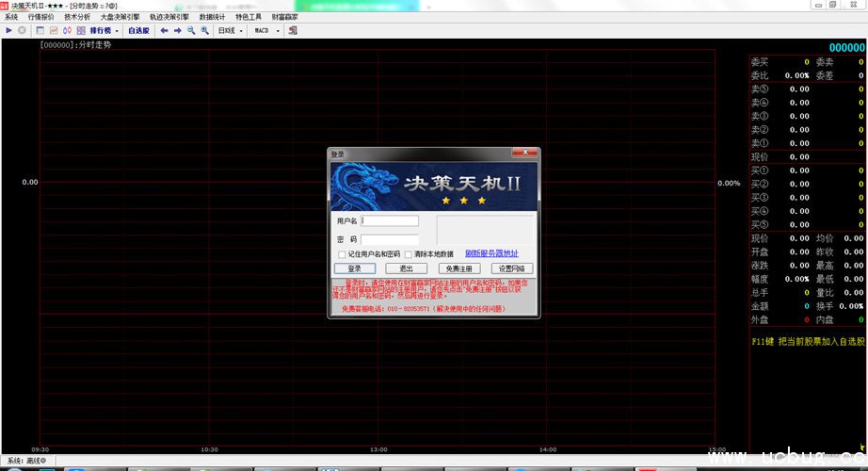Click the 刷新服务器地址 link

[490, 253]
